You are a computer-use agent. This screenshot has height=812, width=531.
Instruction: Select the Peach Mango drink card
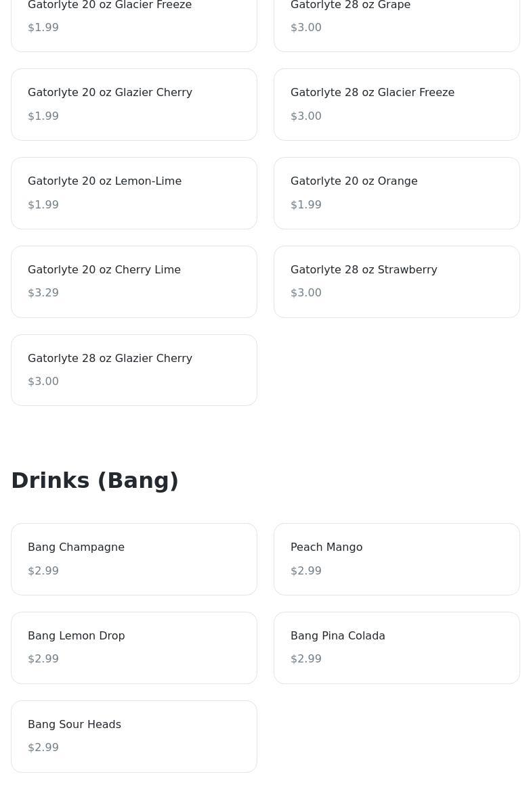[397, 559]
